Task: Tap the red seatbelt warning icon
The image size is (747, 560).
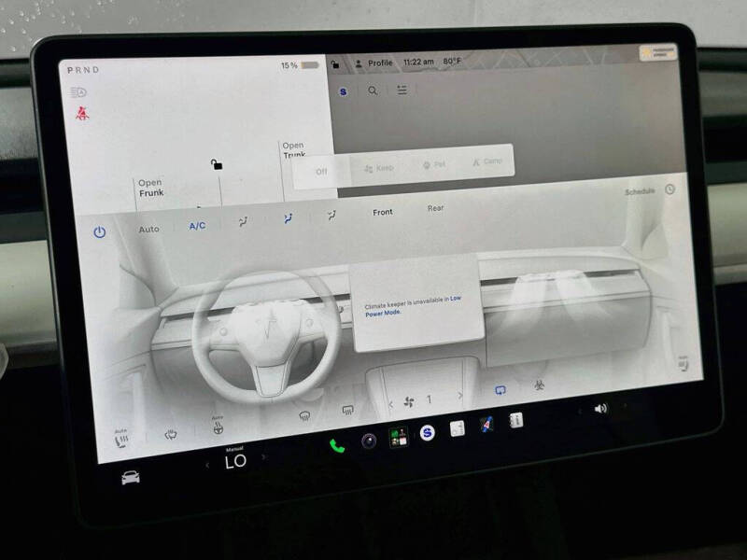Action: coord(82,113)
